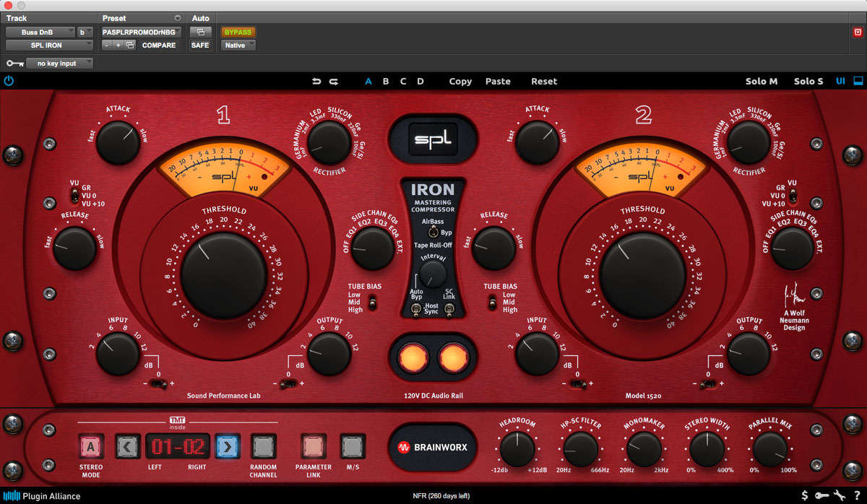
Task: Click the blue window icon beside UI
Action: 858,81
